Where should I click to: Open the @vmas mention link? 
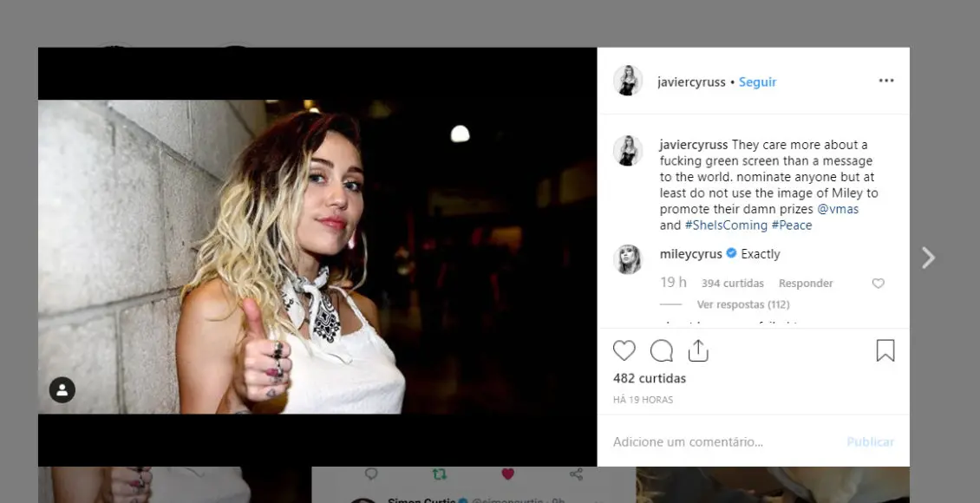[838, 209]
